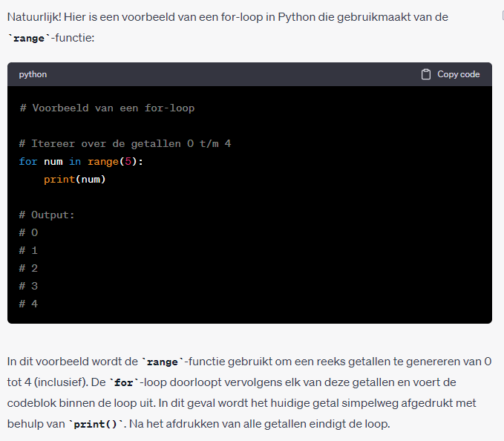Click the Copy code button text

459,74
